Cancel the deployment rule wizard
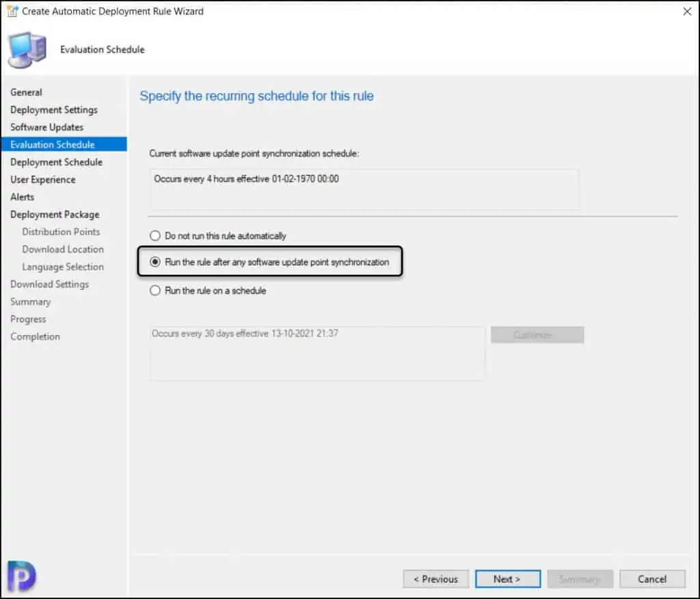Image resolution: width=700 pixels, height=599 pixels. point(652,579)
